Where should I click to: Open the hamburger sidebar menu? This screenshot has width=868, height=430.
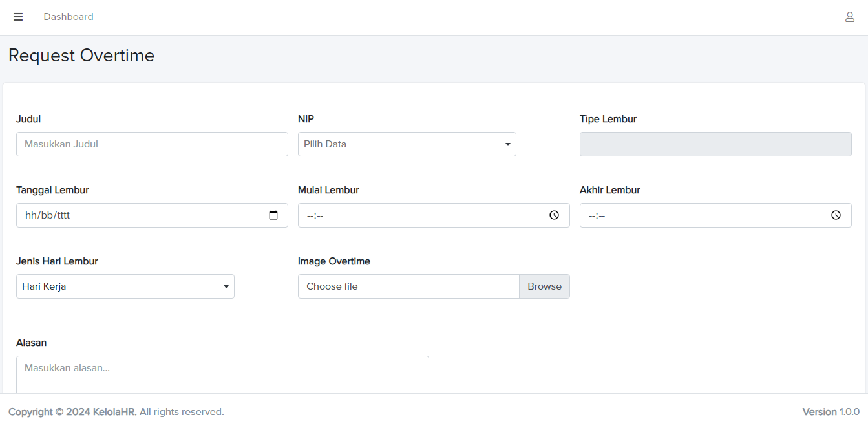pos(18,17)
